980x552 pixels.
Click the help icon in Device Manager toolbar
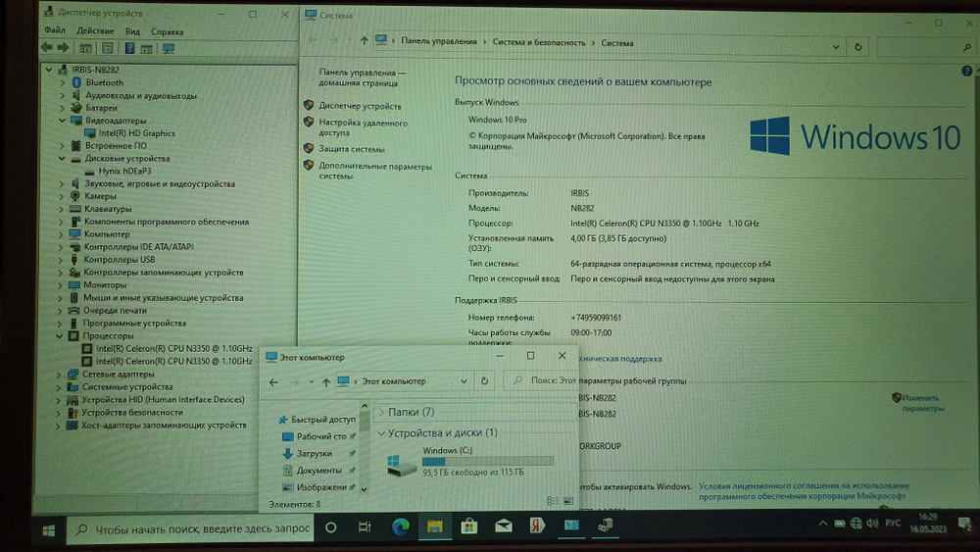click(129, 48)
